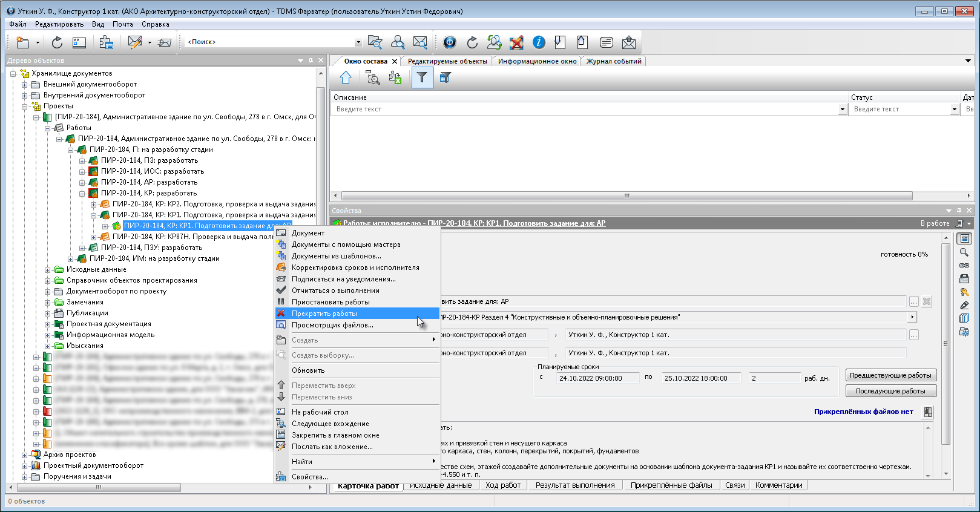Collapse the Проекты tree node
The image size is (980, 512).
(25, 107)
